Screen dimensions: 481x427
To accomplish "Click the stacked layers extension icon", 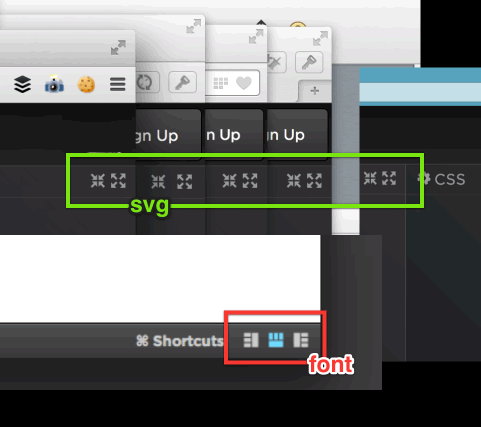I will coord(22,84).
